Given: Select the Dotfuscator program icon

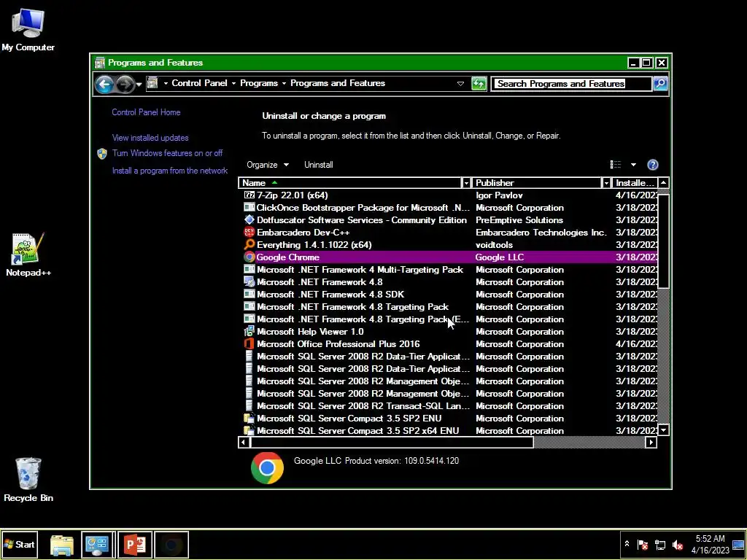Looking at the screenshot, I should coord(249,220).
